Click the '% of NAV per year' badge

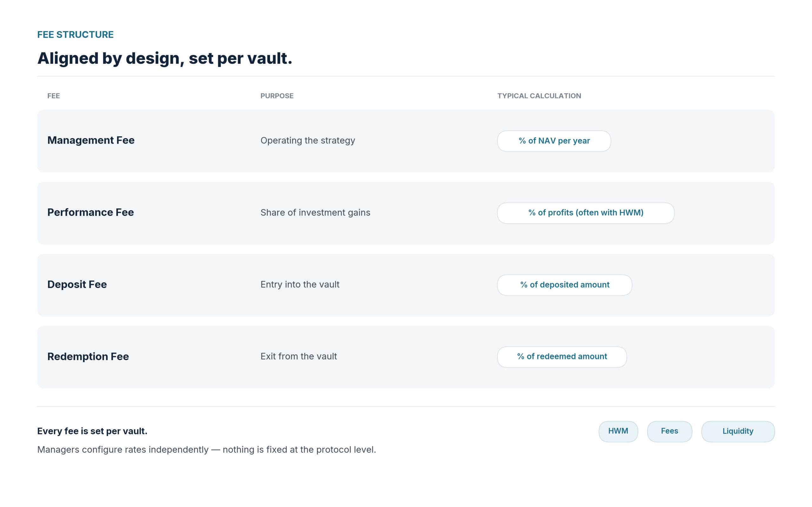(554, 141)
